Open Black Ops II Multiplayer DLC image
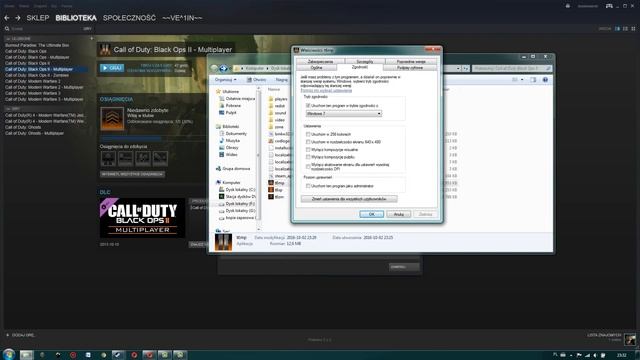Viewport: 640px width, 360px height. click(x=142, y=218)
